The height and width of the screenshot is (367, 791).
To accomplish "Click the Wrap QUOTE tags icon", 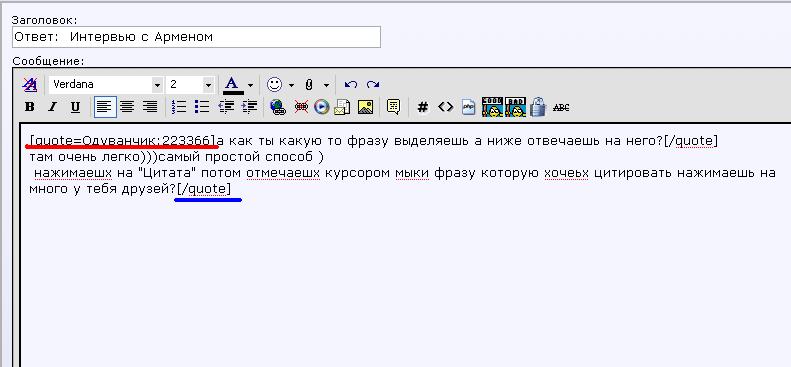I will (393, 107).
